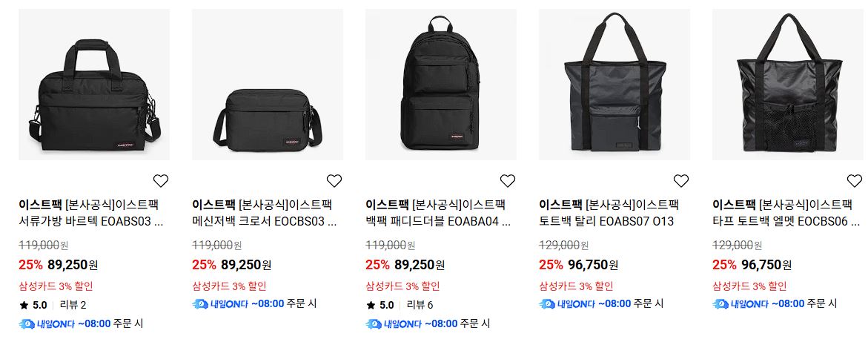The width and height of the screenshot is (868, 342).
Task: Open the black backpack product image
Action: click(440, 85)
